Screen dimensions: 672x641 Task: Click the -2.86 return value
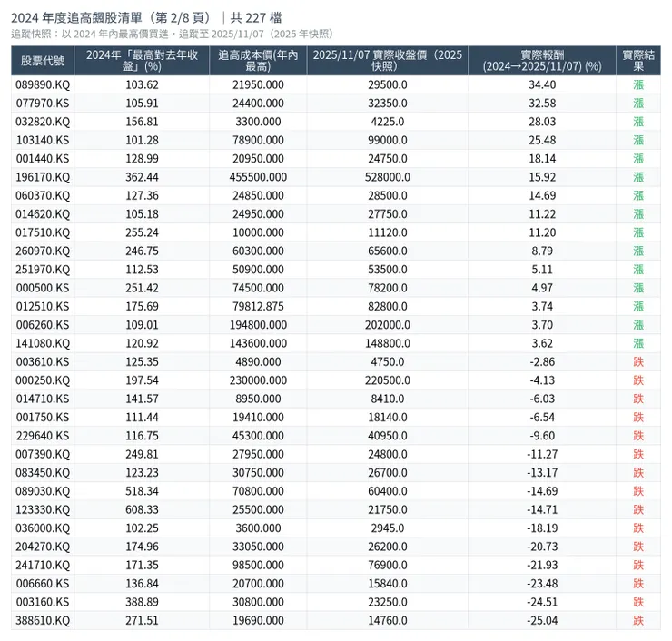point(542,362)
